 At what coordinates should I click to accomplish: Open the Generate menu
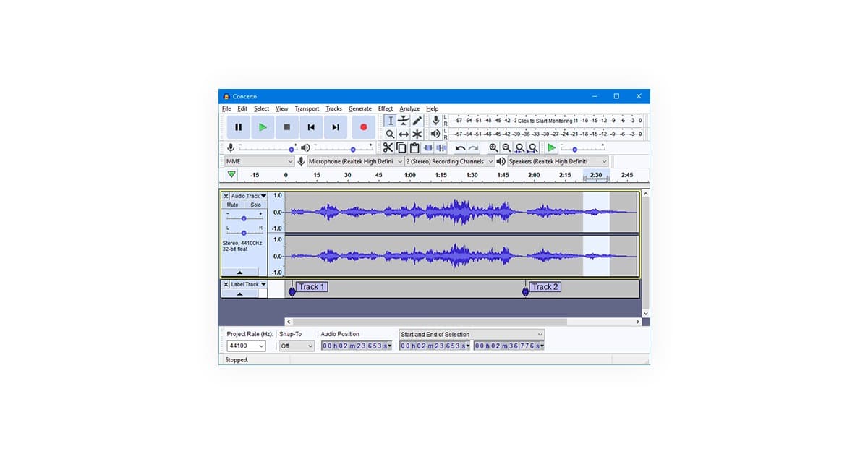pyautogui.click(x=360, y=108)
